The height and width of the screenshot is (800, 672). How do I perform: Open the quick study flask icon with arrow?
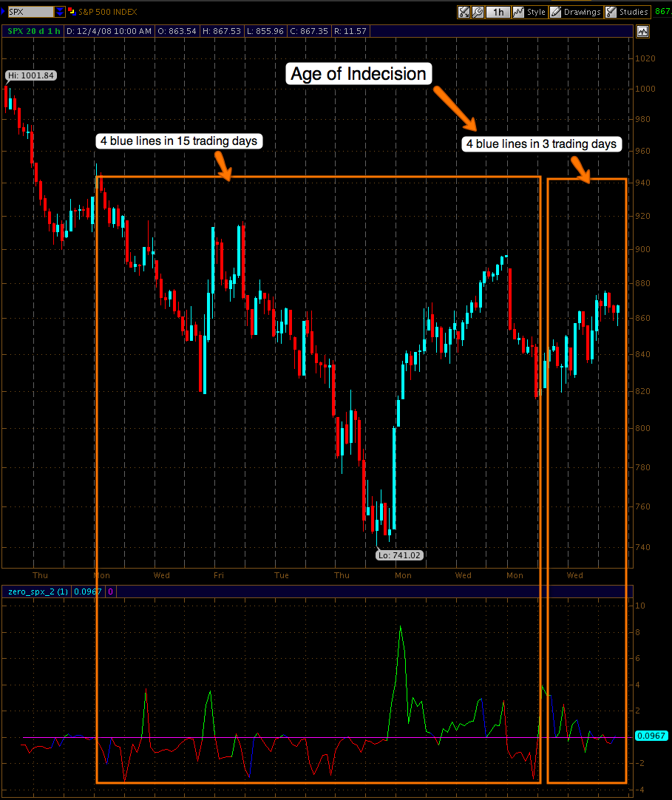(x=464, y=12)
